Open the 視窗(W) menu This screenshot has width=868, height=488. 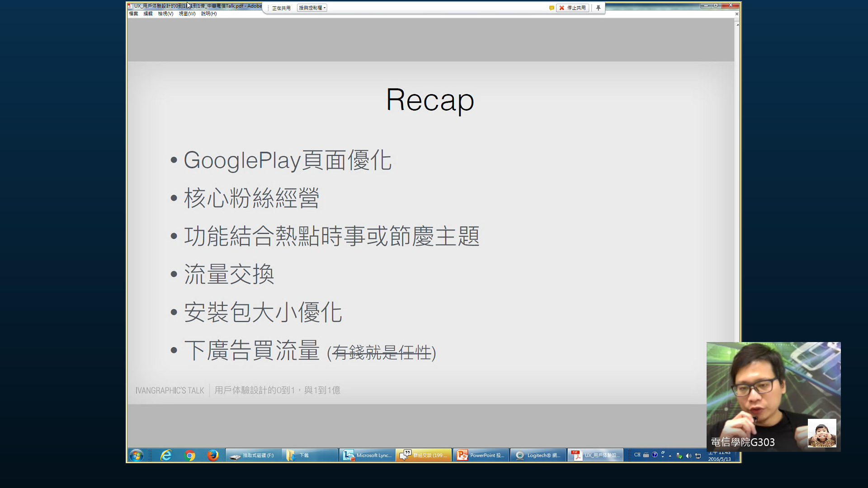click(x=187, y=14)
